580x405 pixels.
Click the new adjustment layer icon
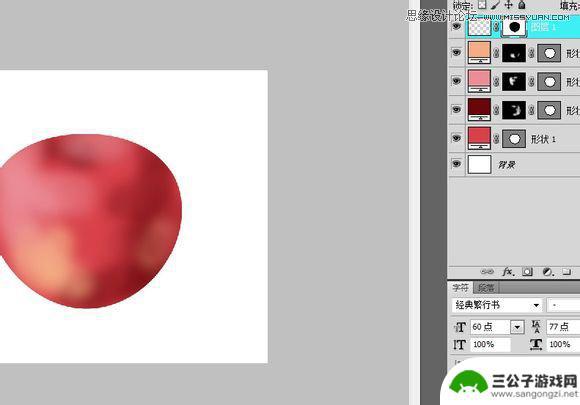coord(548,272)
